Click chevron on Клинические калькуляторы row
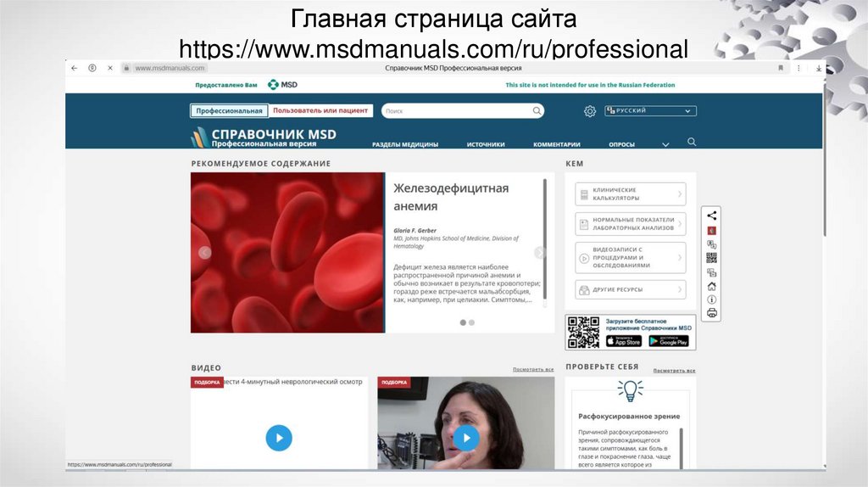Screen dimensions: 868x487 coord(680,194)
